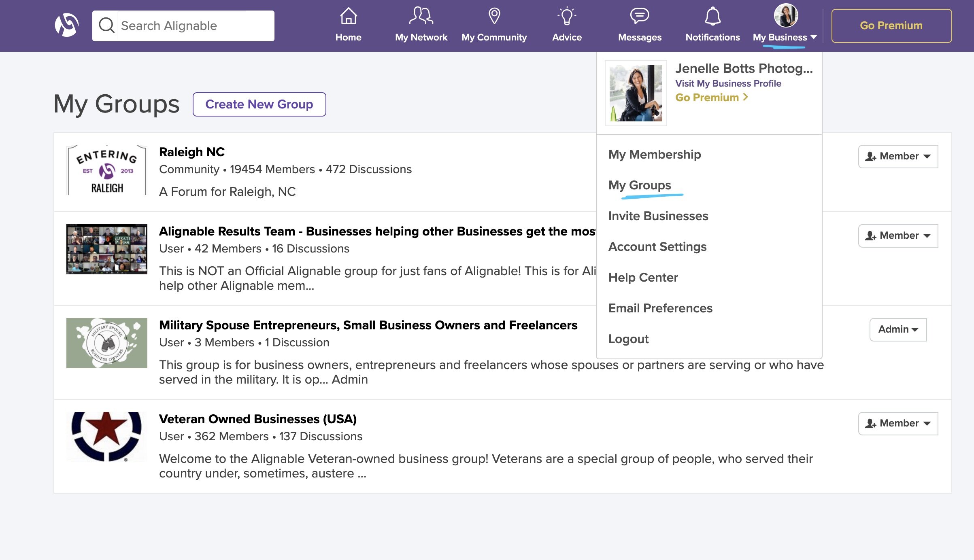
Task: Click person icon on Alignable Results Team Member button
Action: pos(870,235)
